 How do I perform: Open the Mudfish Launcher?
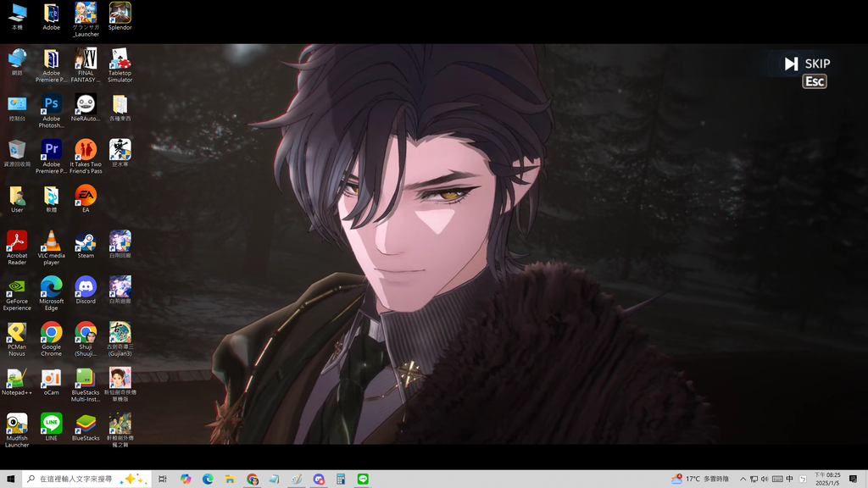tap(17, 430)
